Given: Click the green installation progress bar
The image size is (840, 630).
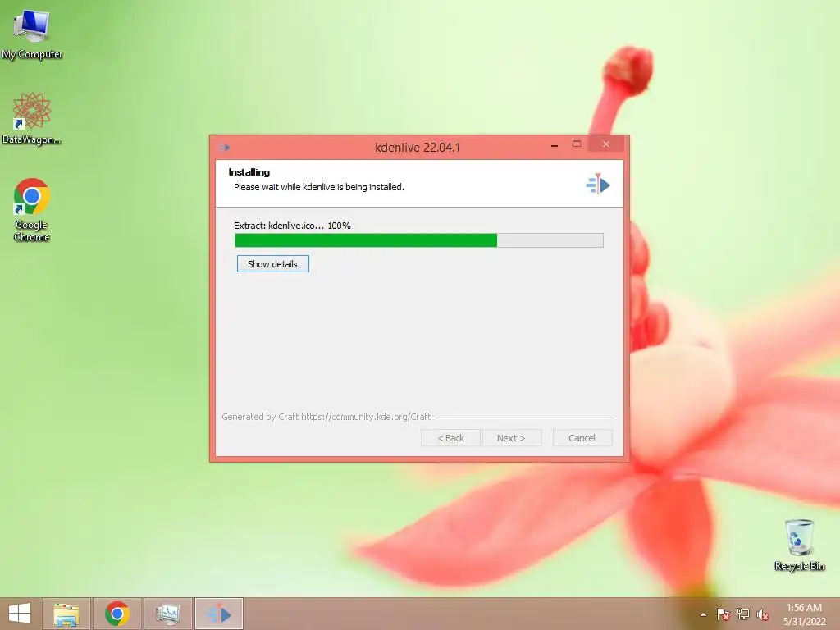Looking at the screenshot, I should [419, 240].
